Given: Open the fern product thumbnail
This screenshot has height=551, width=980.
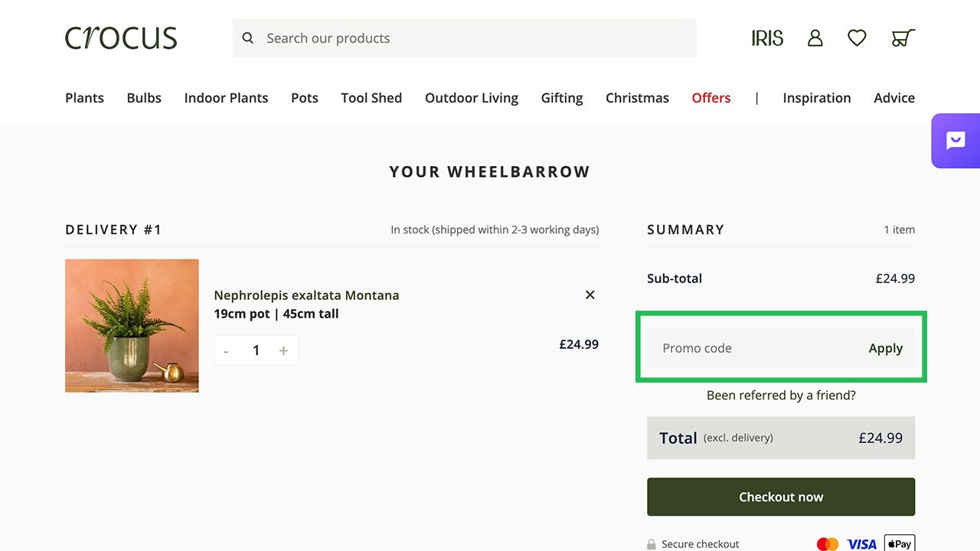Looking at the screenshot, I should pyautogui.click(x=132, y=325).
